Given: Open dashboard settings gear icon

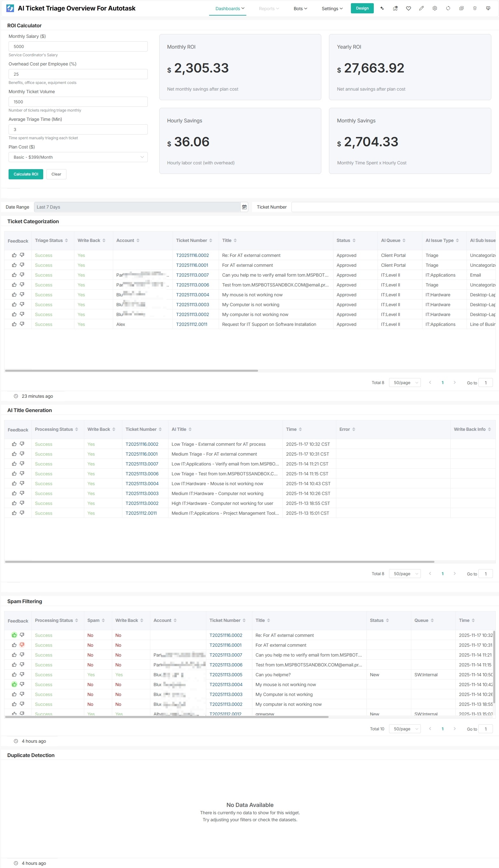Looking at the screenshot, I should click(434, 8).
